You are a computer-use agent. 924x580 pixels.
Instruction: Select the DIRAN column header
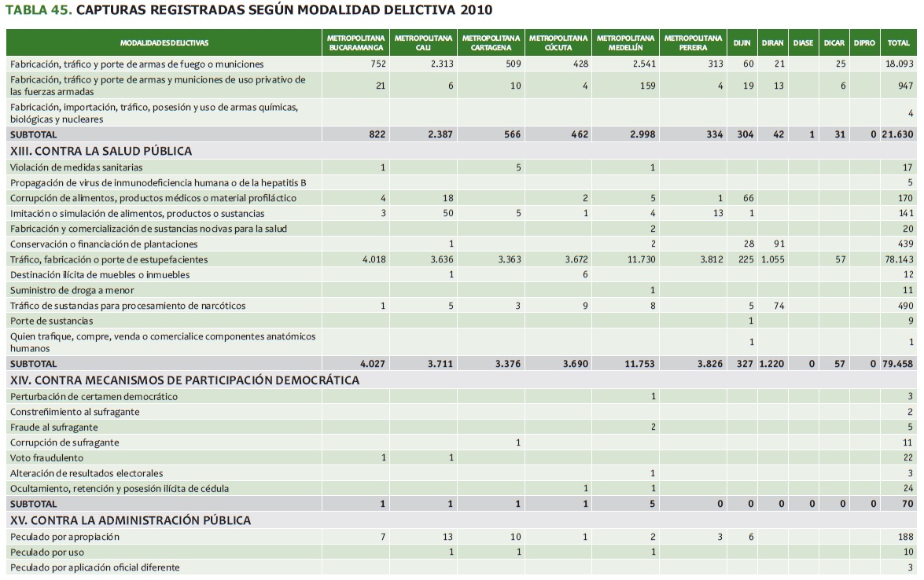[x=772, y=42]
